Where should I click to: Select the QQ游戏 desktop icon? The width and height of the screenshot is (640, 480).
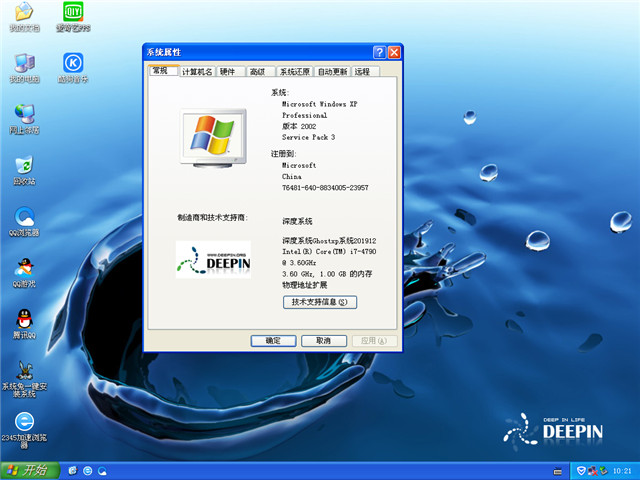point(24,273)
